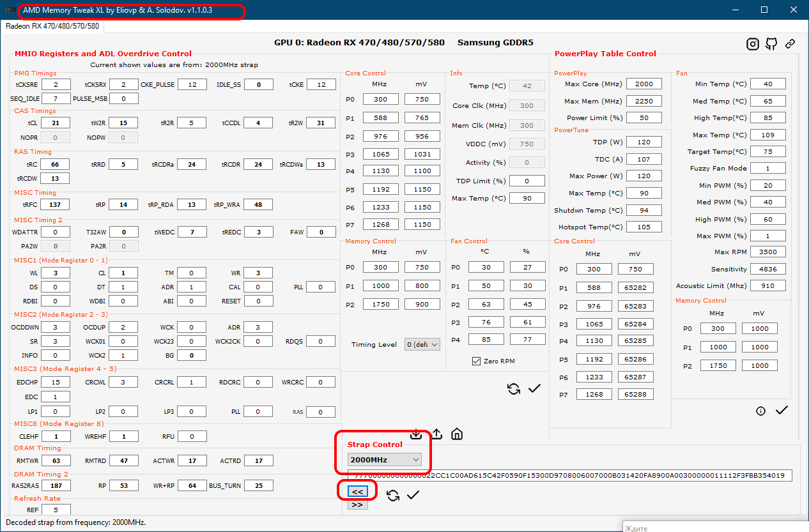Click the OCDDWN value field
Screen dimensions: 809x532
pyautogui.click(x=57, y=327)
